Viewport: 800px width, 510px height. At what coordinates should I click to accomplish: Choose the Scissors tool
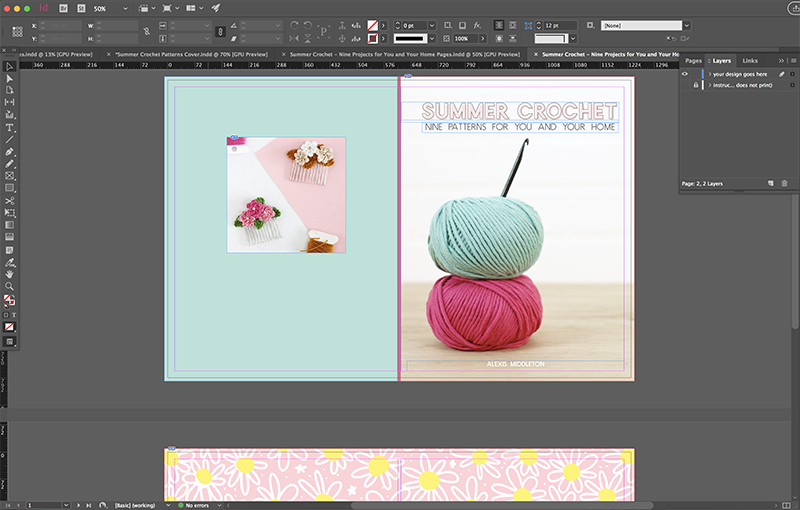pos(9,200)
